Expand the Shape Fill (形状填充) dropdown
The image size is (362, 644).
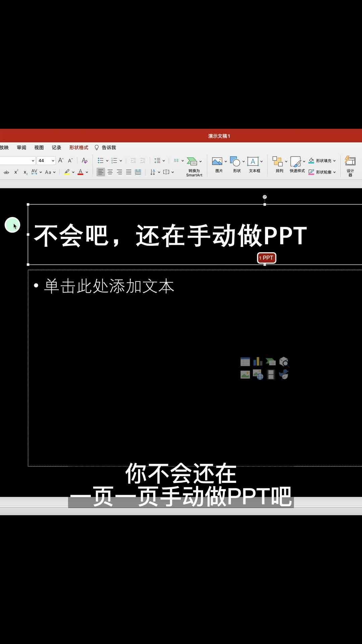[335, 161]
